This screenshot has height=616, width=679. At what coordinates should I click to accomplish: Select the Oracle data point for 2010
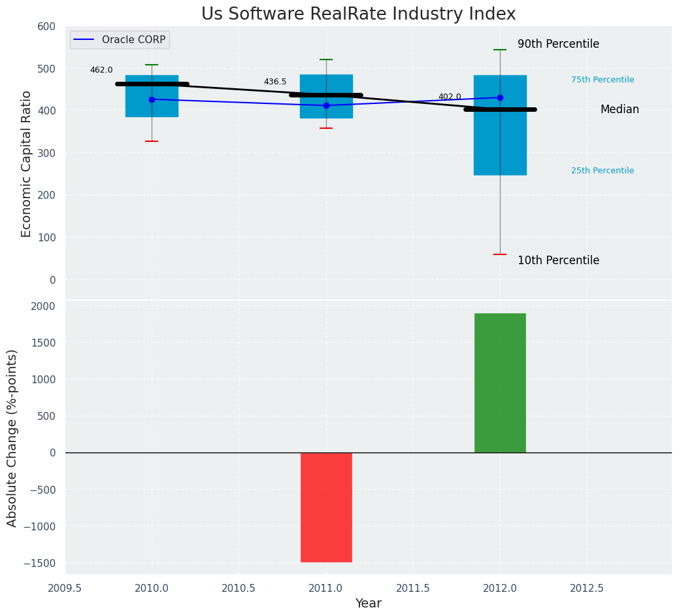pos(152,99)
